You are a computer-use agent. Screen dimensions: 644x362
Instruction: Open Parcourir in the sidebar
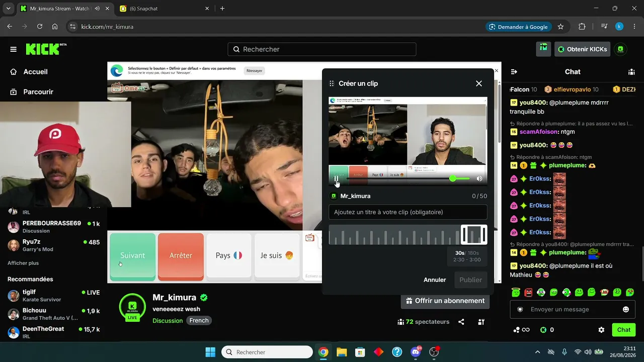point(38,92)
